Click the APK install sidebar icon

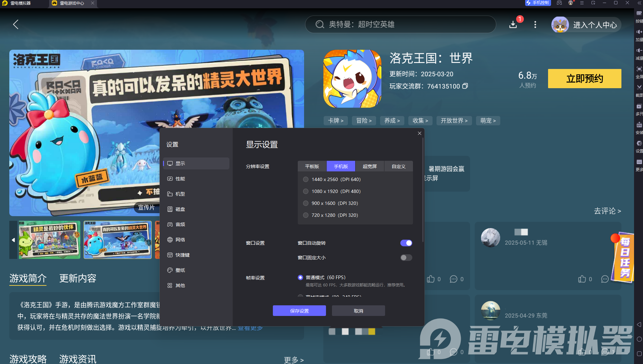click(x=639, y=125)
